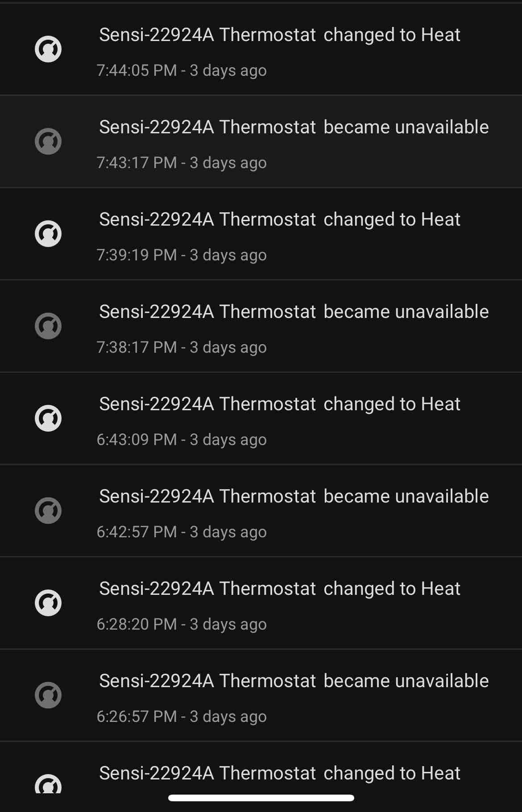Open Sensi-22924A Thermostat link at 7:43:17 PM
Viewport: 522px width, 812px height.
pos(207,127)
